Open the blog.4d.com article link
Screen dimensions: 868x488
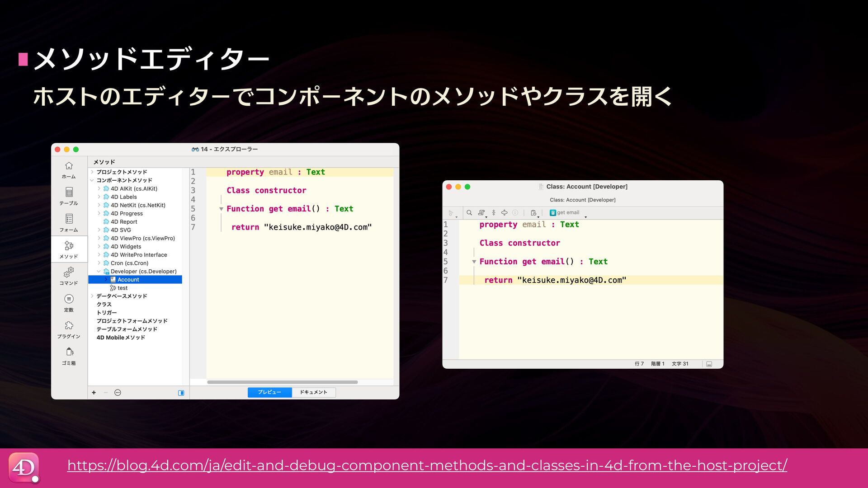[427, 465]
